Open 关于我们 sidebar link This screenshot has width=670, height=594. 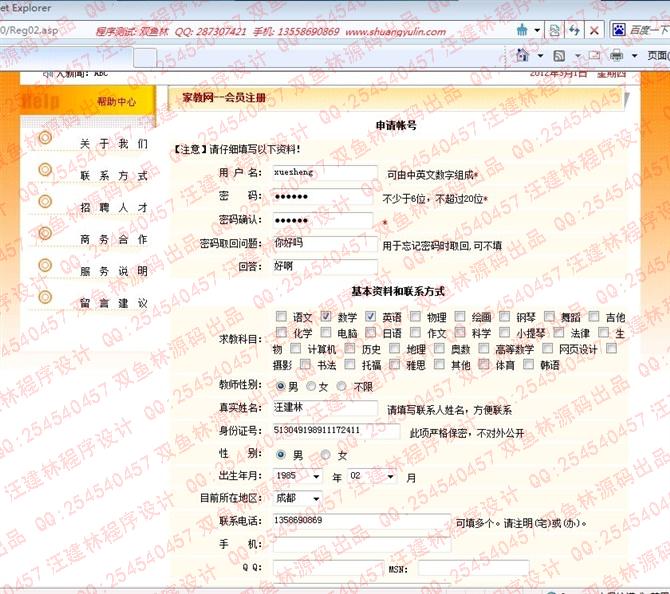coord(114,144)
